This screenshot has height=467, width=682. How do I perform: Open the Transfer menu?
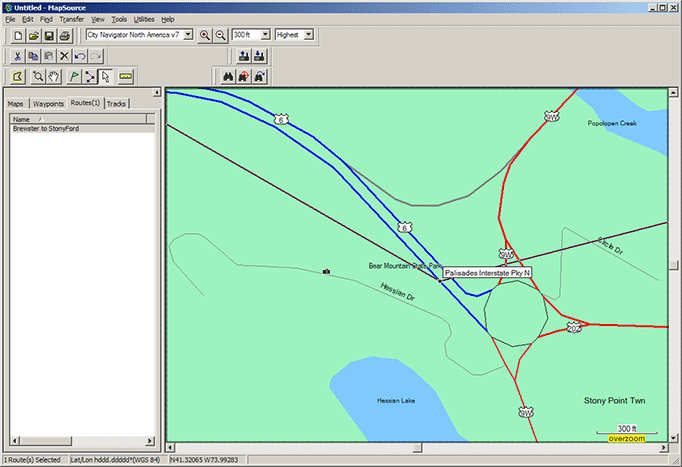[x=71, y=19]
